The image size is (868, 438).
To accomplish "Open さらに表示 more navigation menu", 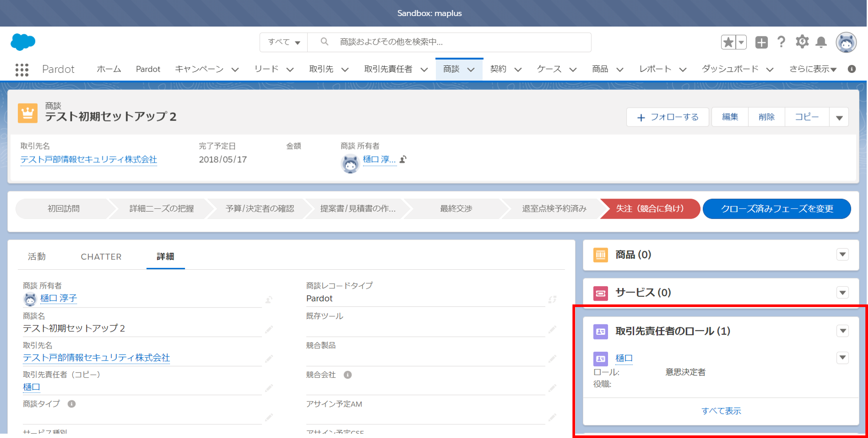I will (813, 69).
